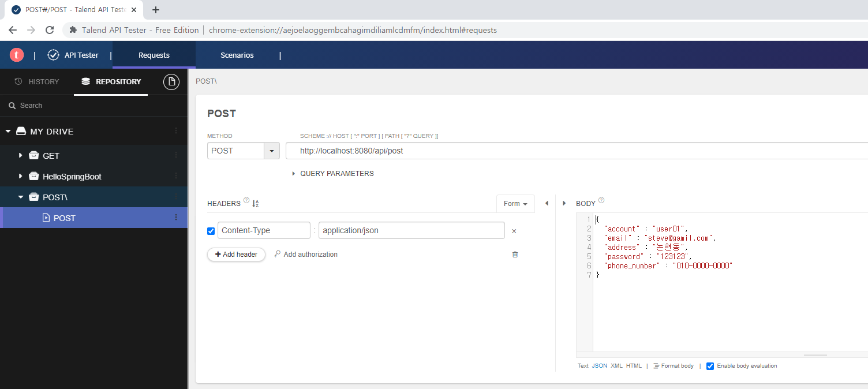The image size is (868, 389).
Task: Toggle Enable body evaluation checkbox
Action: tap(710, 366)
